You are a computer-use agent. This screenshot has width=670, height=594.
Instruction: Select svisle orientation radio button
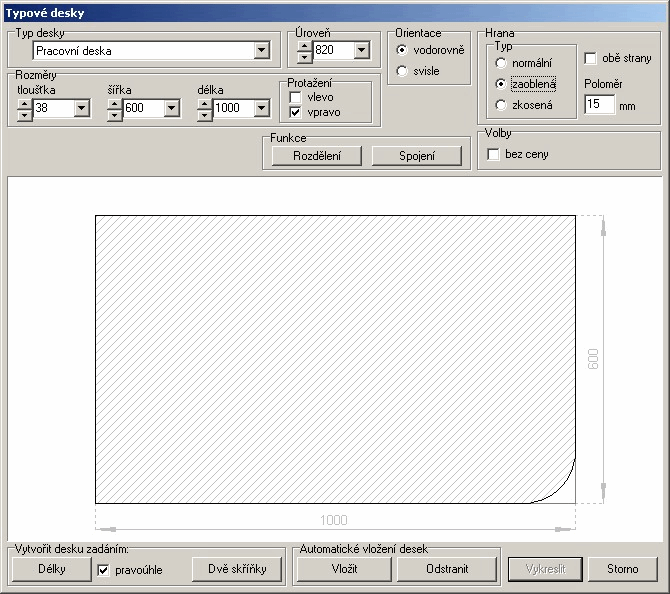402,71
